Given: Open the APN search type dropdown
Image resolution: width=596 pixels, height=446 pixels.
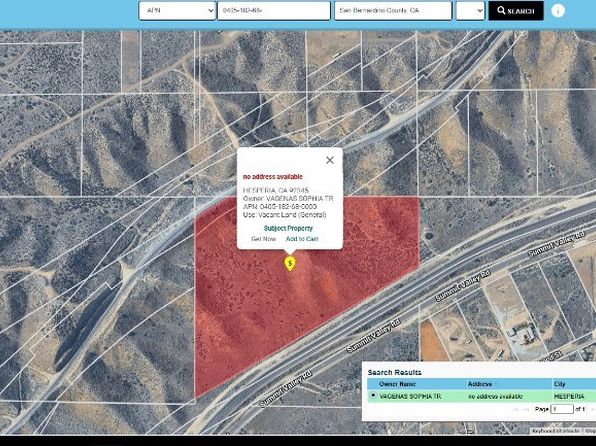Looking at the screenshot, I should click(178, 11).
